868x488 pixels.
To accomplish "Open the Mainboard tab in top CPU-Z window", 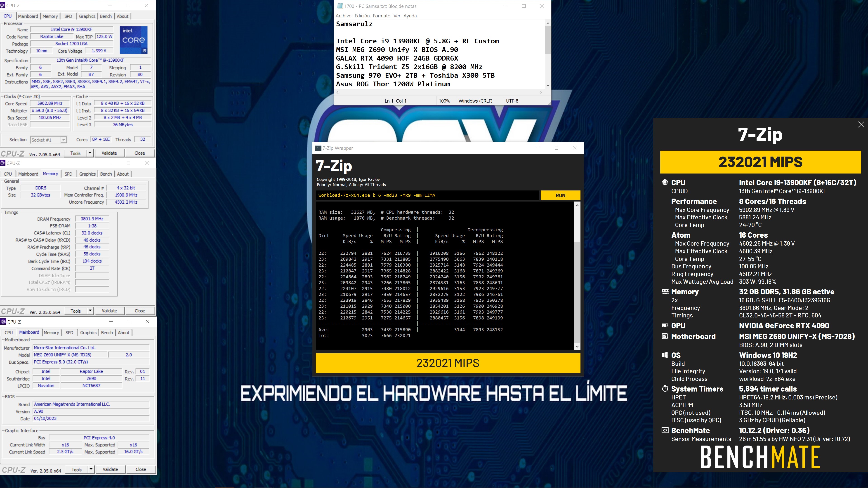I will coord(28,16).
